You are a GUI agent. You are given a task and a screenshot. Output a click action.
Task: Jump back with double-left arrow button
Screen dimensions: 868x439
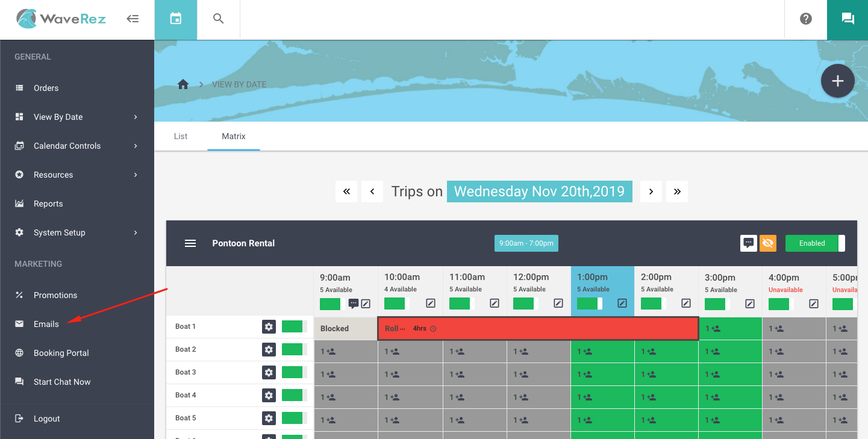click(346, 191)
